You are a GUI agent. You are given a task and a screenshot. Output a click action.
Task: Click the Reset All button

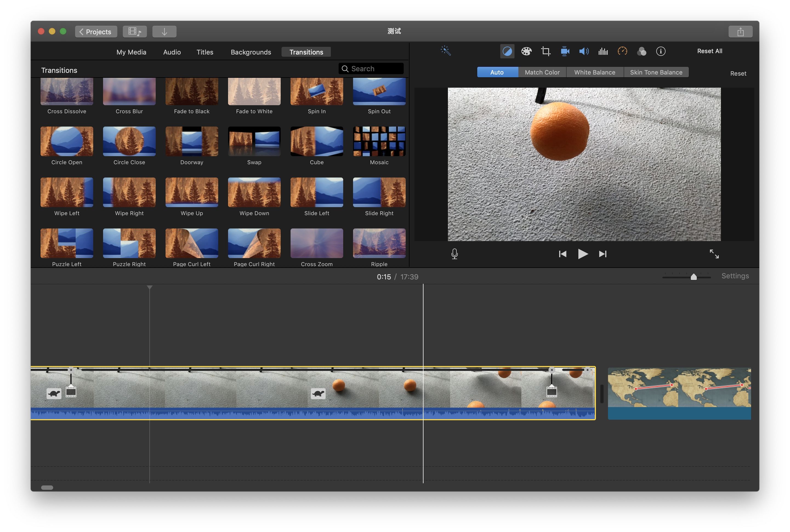709,51
